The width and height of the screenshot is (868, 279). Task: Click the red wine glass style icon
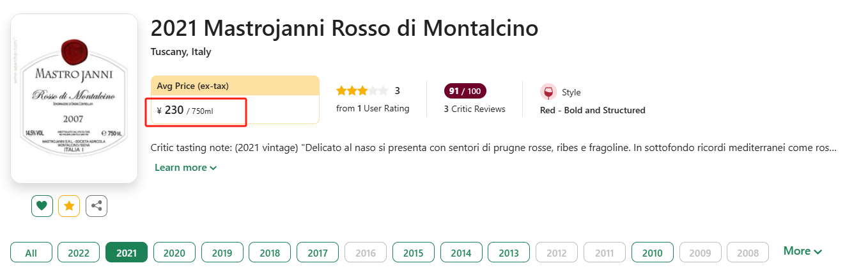point(548,92)
